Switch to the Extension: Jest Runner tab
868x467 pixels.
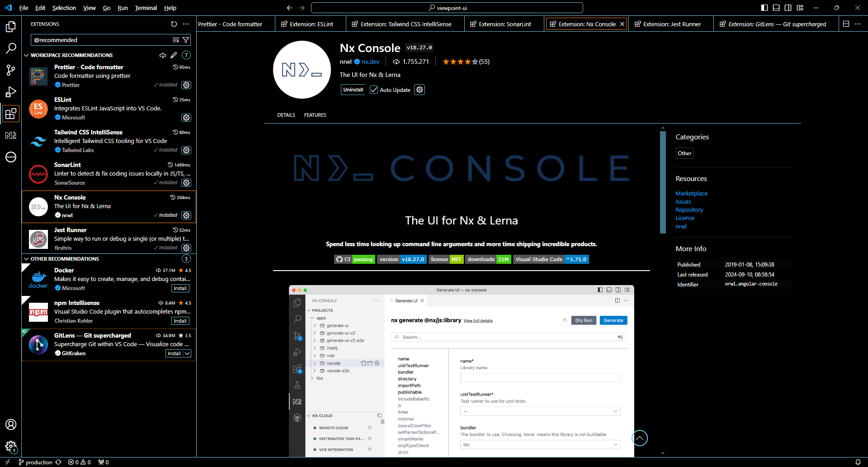click(x=672, y=24)
